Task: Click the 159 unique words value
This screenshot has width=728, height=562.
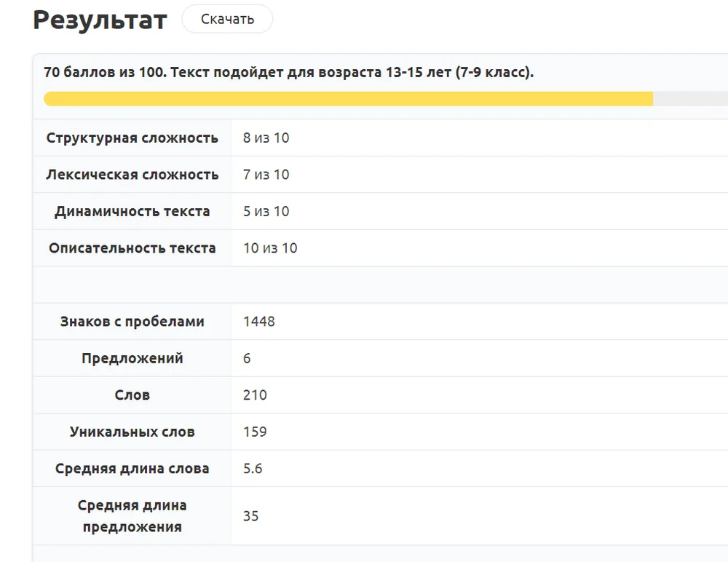Action: click(x=255, y=432)
